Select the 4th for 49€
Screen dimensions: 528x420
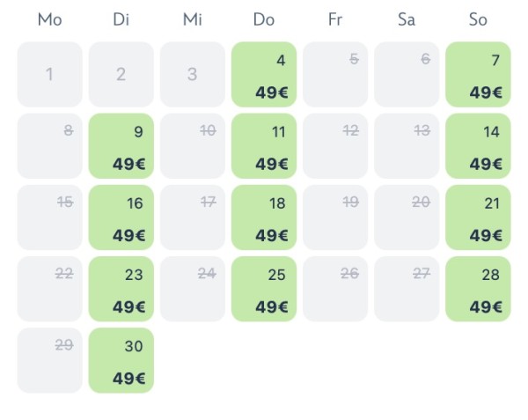click(264, 75)
